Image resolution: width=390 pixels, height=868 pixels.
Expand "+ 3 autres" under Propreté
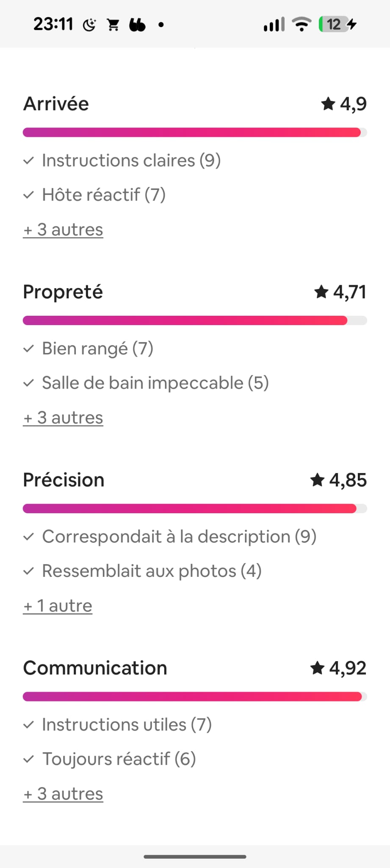point(63,418)
